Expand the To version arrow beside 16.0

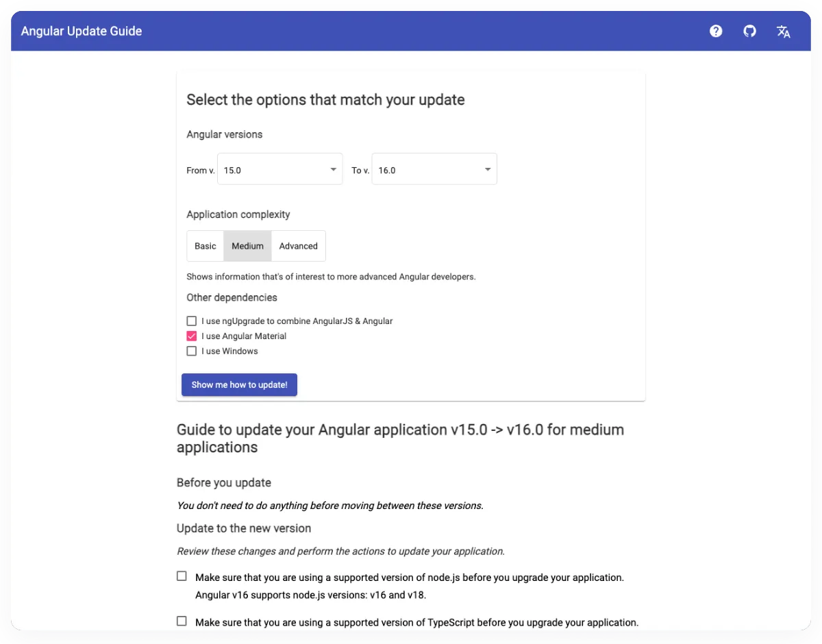tap(488, 169)
